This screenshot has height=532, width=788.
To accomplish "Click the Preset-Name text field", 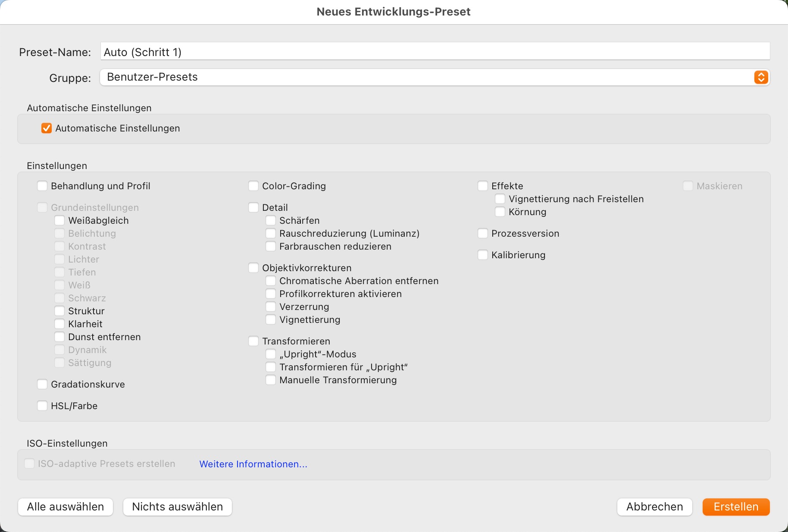I will click(435, 52).
